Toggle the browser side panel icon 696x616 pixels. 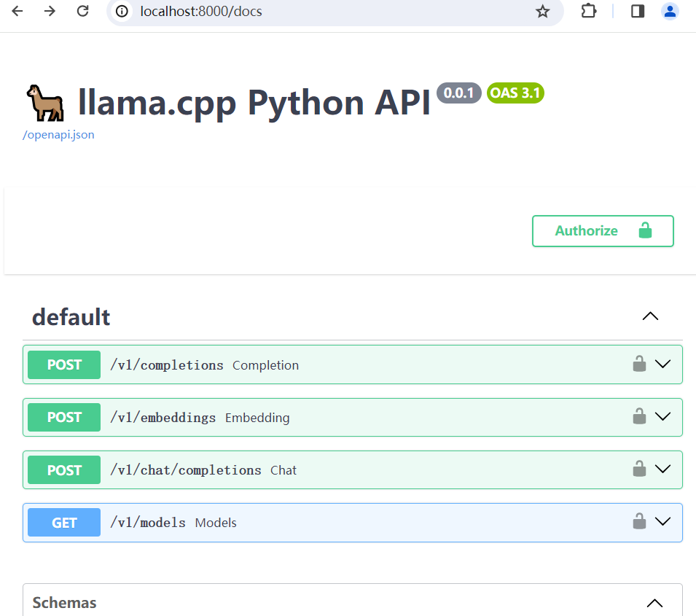point(638,11)
